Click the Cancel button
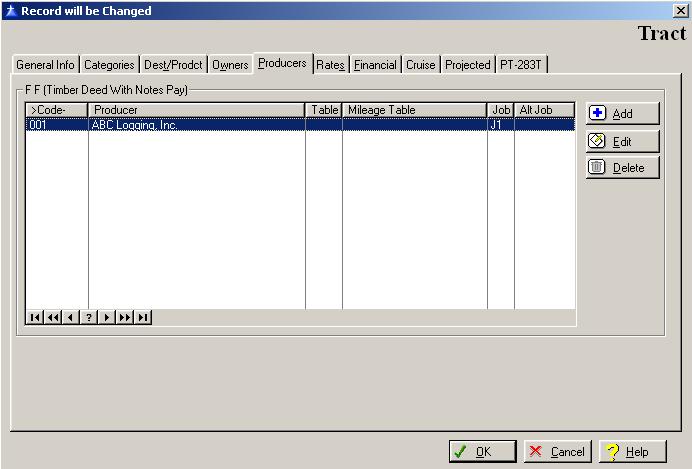 pos(558,451)
